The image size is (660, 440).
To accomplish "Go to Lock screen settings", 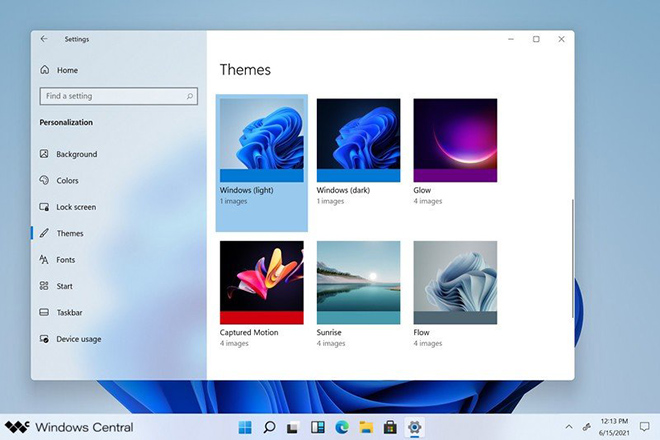I will tap(76, 207).
